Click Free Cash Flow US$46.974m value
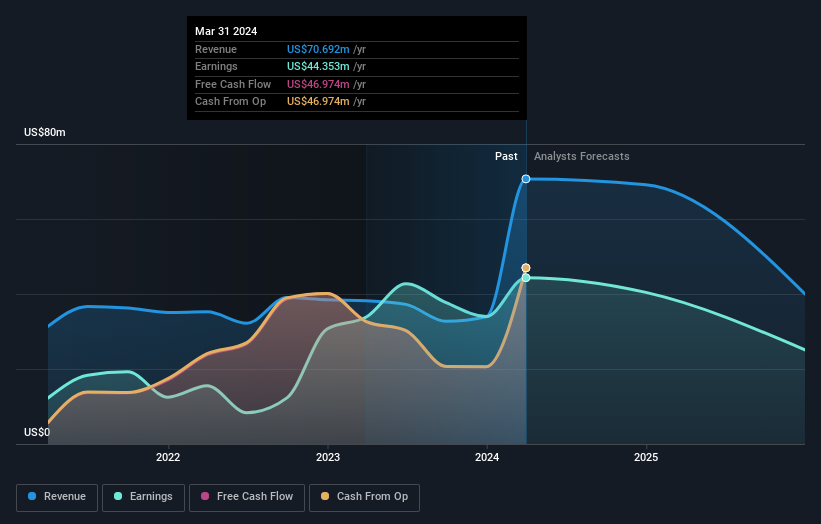 tap(318, 84)
